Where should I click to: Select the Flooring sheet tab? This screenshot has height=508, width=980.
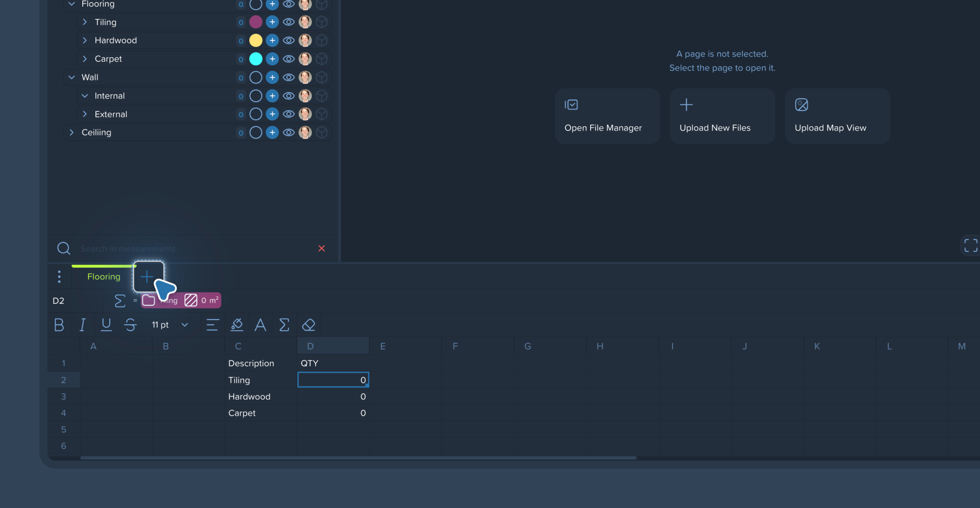click(104, 277)
